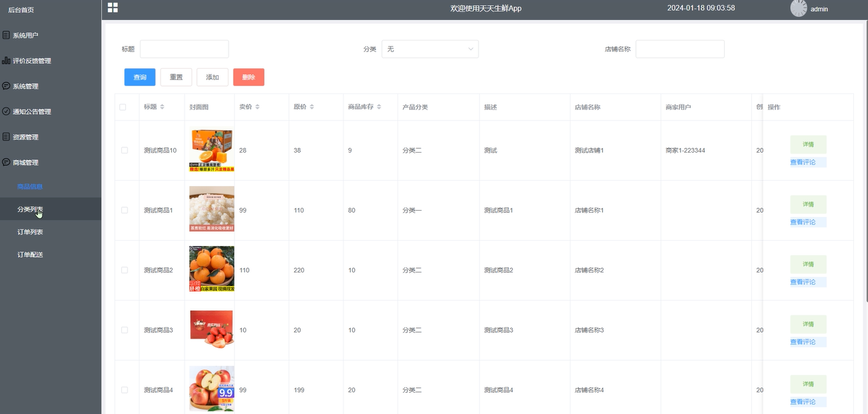
Task: Focus the 店铺名称 search input field
Action: pos(680,49)
